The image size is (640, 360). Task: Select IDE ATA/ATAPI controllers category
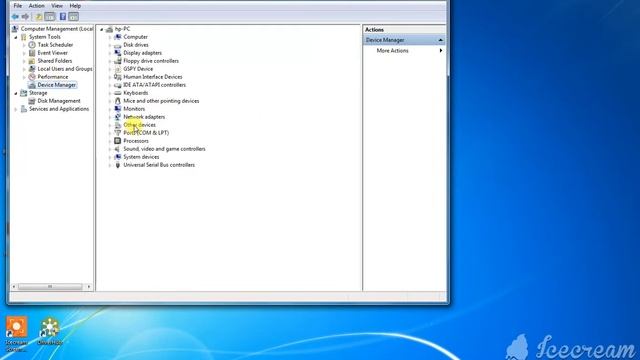click(154, 85)
